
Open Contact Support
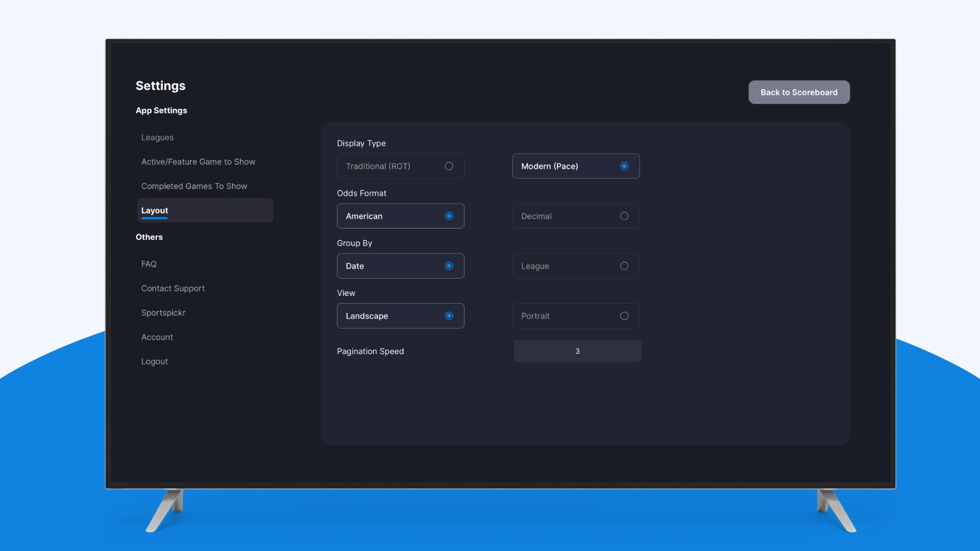173,289
